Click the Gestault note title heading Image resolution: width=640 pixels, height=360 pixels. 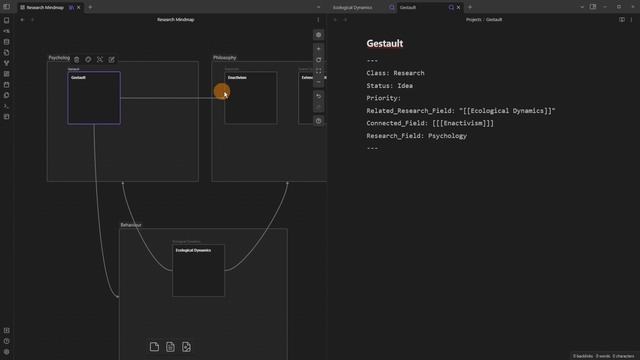tap(385, 43)
